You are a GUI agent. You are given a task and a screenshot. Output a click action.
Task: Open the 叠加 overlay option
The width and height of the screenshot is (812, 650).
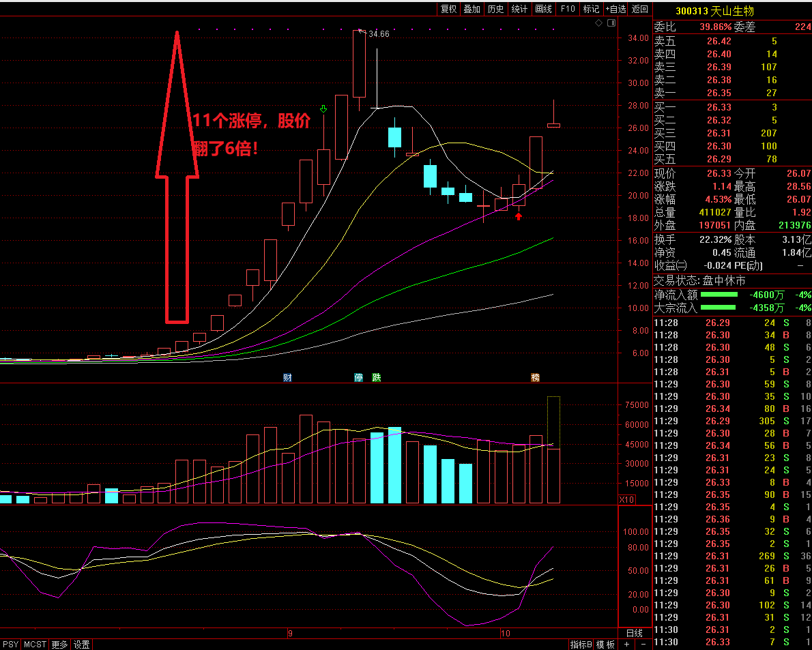point(472,9)
